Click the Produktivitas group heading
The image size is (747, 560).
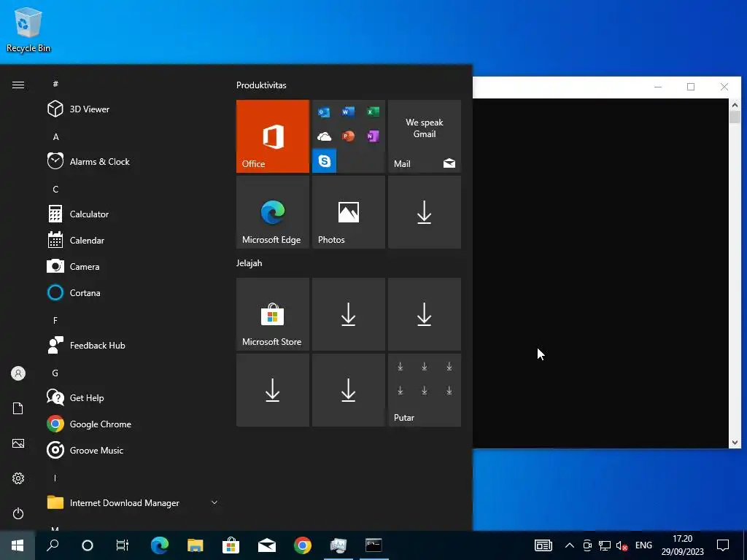coord(261,85)
